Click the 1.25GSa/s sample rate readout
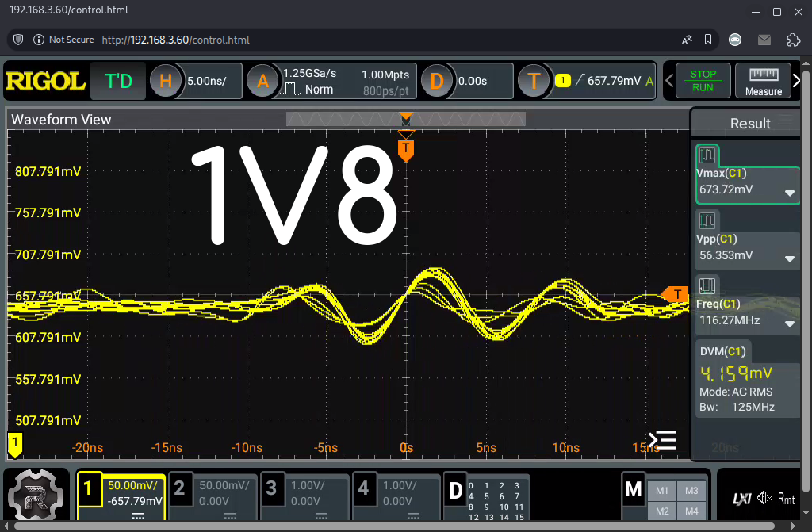Viewport: 812px width, 532px height. [310, 74]
